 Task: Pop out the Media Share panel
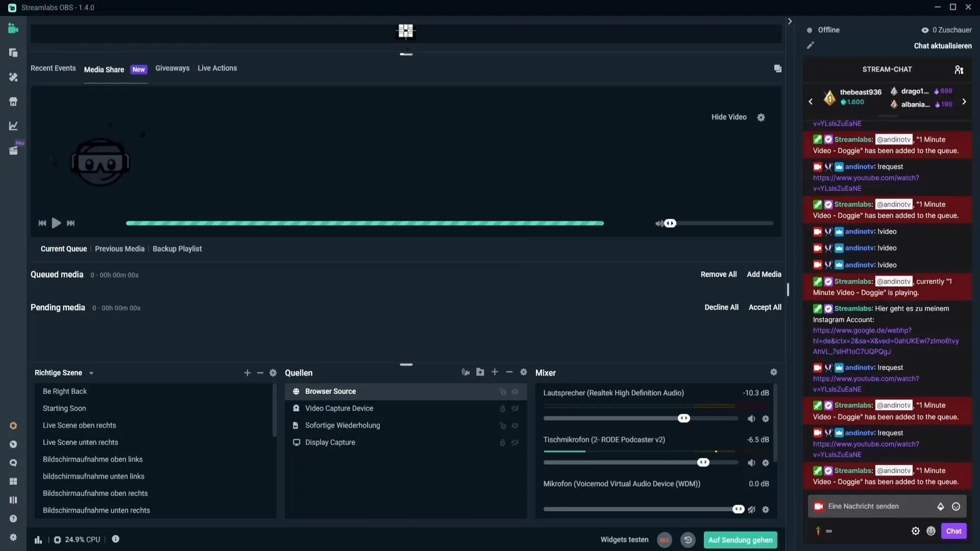[x=777, y=68]
